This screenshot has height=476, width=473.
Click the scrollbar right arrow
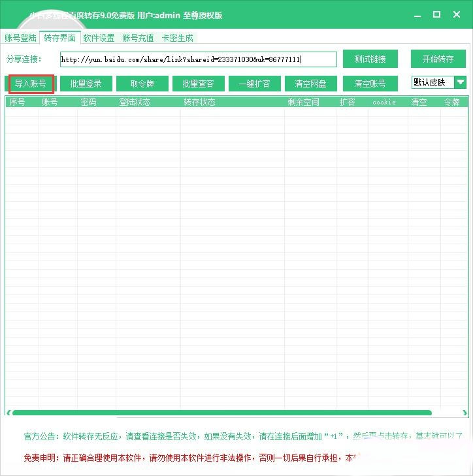(465, 413)
